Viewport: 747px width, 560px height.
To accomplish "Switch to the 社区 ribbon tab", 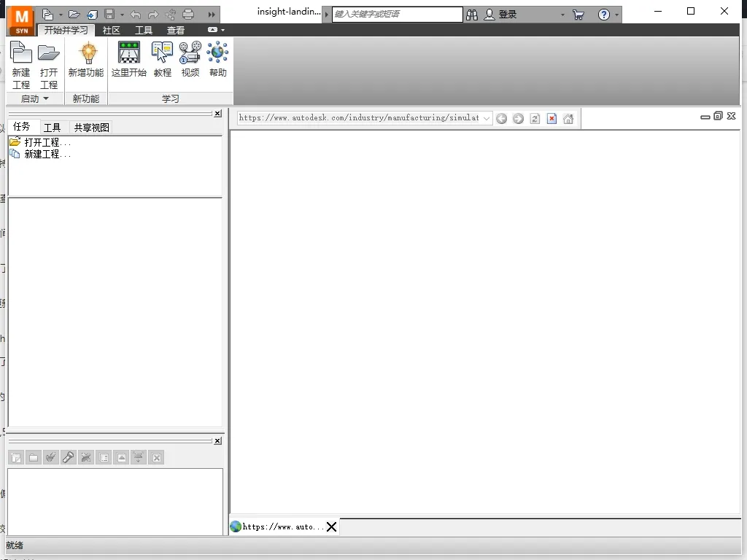I will click(x=111, y=31).
